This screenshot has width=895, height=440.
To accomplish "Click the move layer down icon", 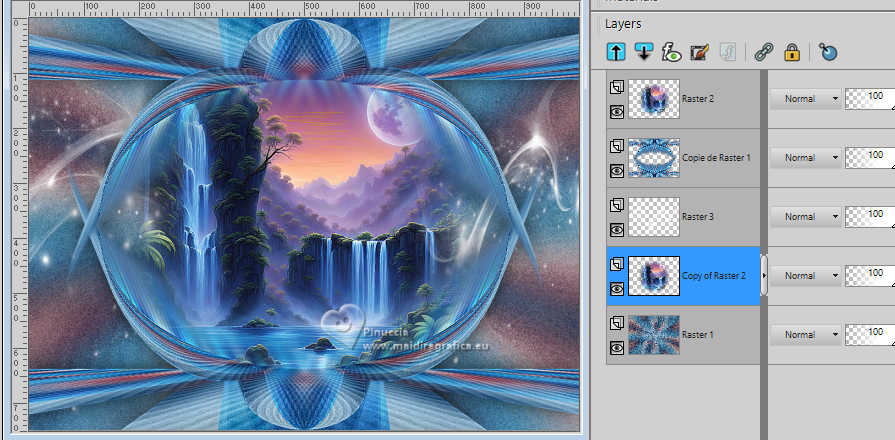I will click(x=644, y=52).
